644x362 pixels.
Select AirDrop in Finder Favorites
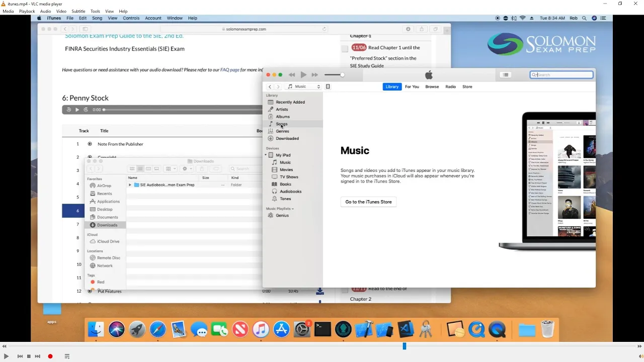point(105,186)
